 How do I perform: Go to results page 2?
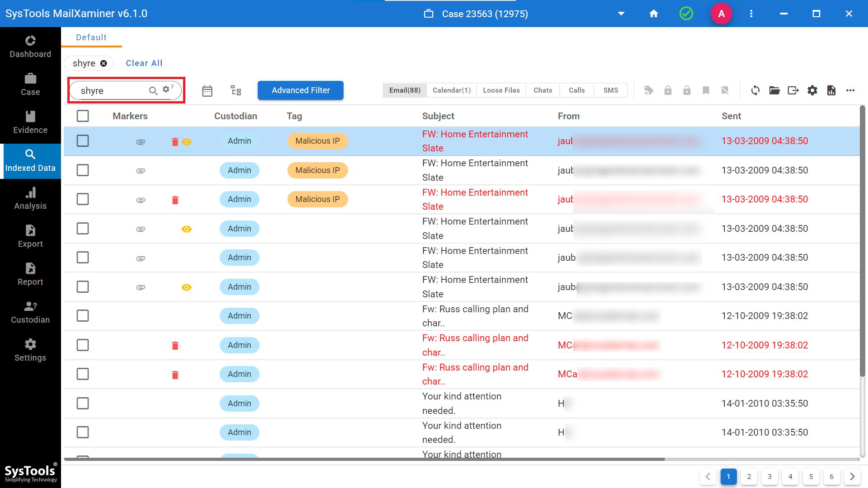click(749, 477)
